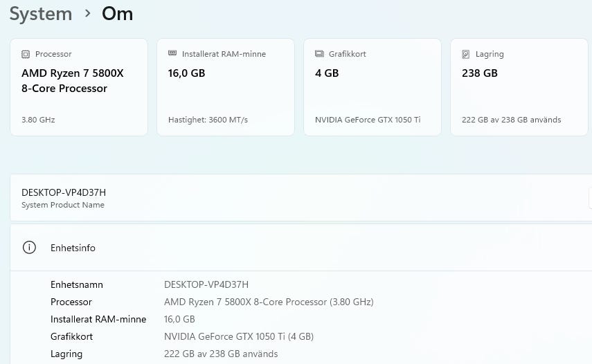Open the 238 GB Lagring card
Viewport: 592px width, 364px height.
tap(519, 87)
